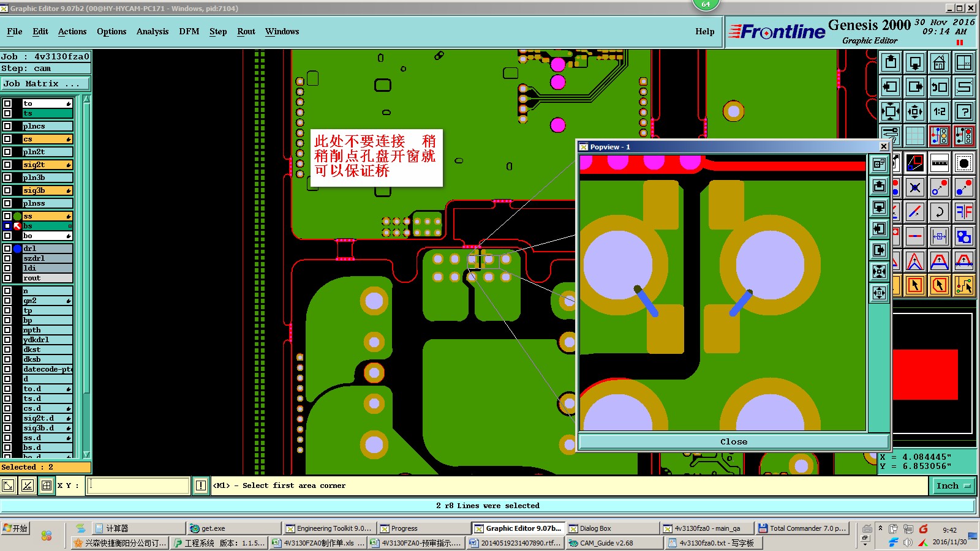This screenshot has height=551, width=980.
Task: Toggle display checkbox for layer plncs
Action: pos(7,126)
